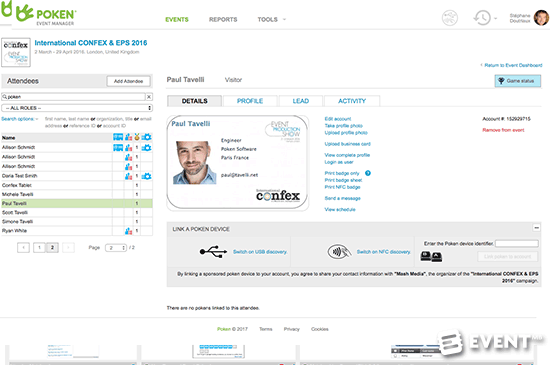Click people icon in Doria Test Smith row
Image resolution: width=550 pixels, height=365 pixels.
coord(128,176)
